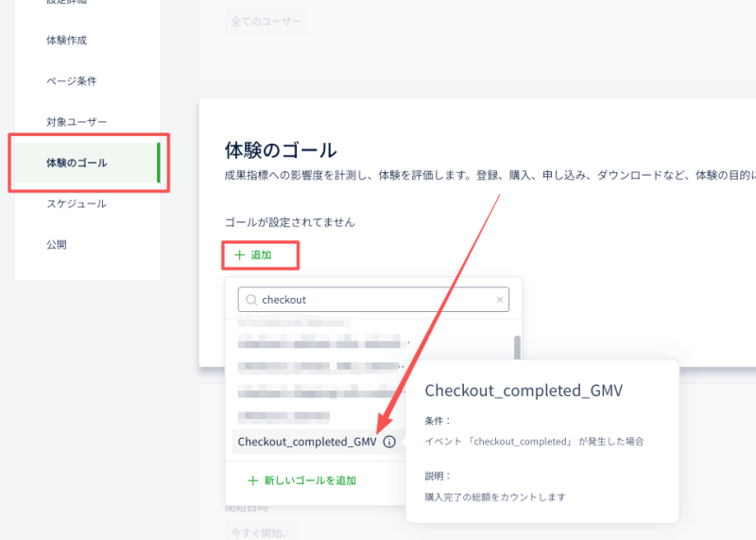Viewport: 756px width, 540px height.
Task: Select Checkout_completed_GMV from the goal list
Action: pos(307,442)
